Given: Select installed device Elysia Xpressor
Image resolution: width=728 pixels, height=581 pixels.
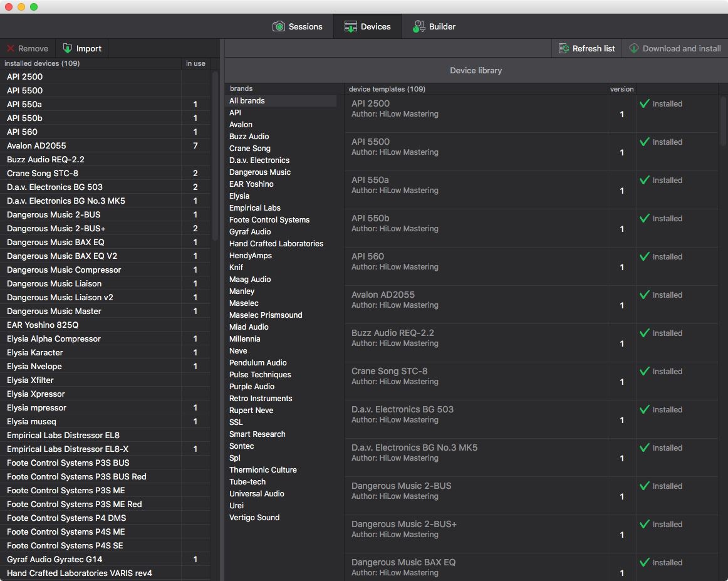Looking at the screenshot, I should click(x=105, y=394).
